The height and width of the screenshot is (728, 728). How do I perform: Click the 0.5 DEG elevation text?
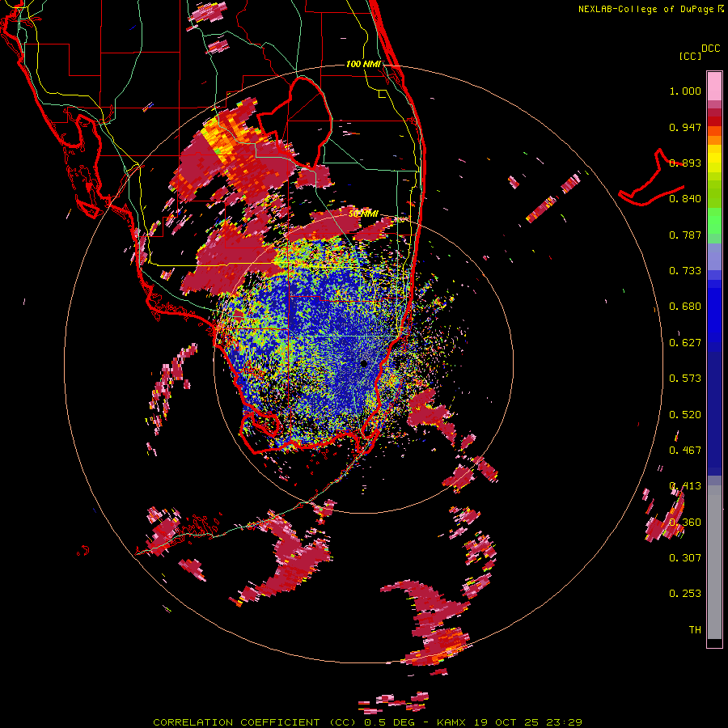coord(391,722)
